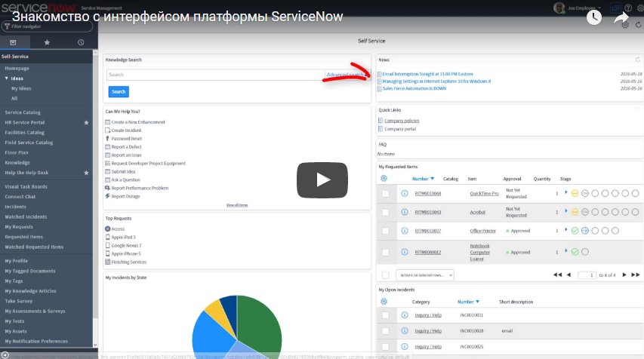Click My Open Incidents gear icon

384,302
